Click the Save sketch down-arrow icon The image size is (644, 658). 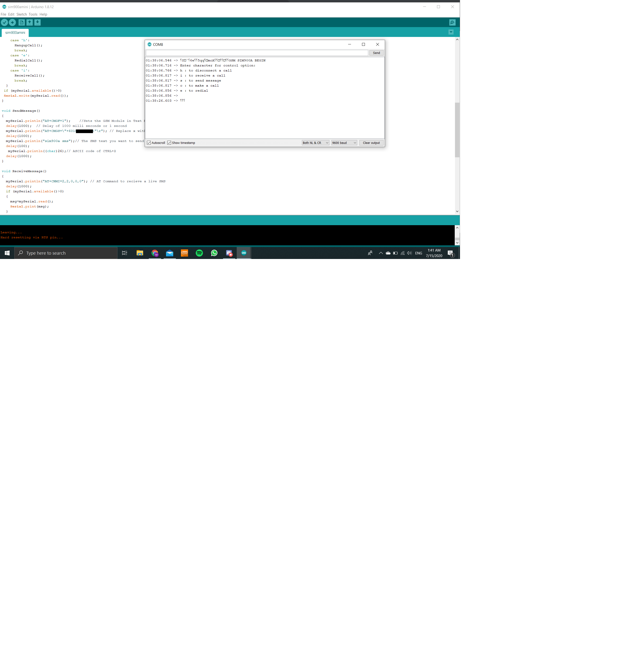click(x=38, y=22)
